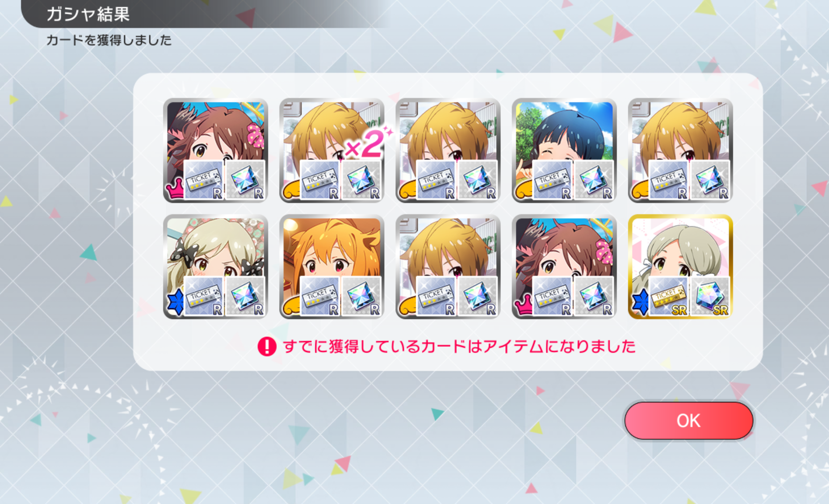The image size is (829, 504).
Task: Select the blonde girl with black bows card
Action: tap(216, 267)
